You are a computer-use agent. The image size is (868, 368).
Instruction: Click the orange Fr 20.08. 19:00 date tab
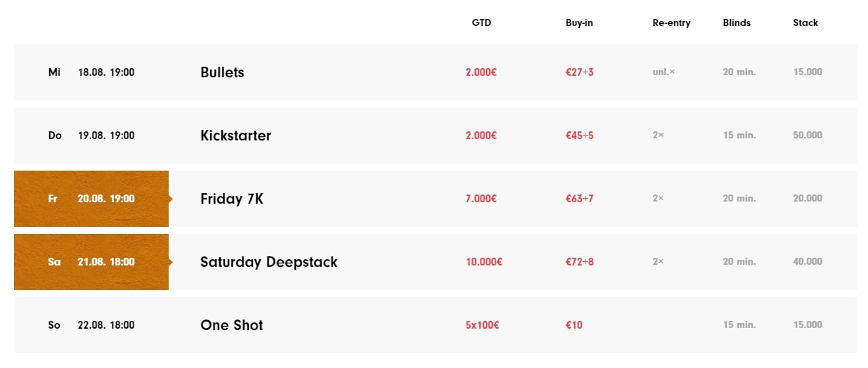pyautogui.click(x=91, y=199)
